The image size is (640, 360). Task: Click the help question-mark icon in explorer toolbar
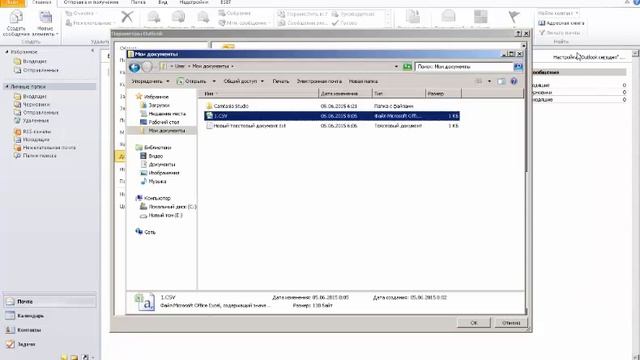pyautogui.click(x=514, y=81)
